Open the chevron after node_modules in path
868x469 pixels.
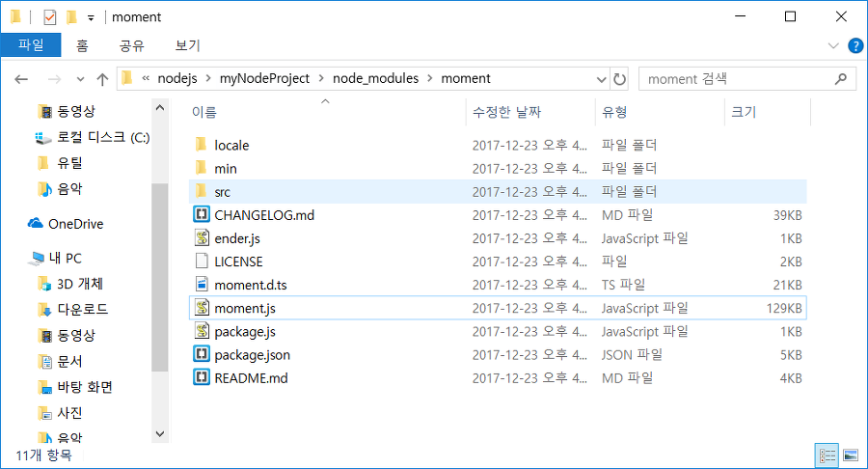(x=430, y=78)
